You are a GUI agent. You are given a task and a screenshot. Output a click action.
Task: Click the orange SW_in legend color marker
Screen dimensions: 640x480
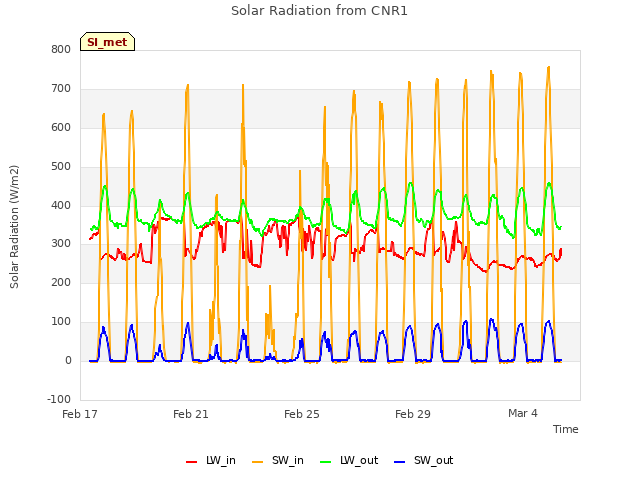[258, 462]
